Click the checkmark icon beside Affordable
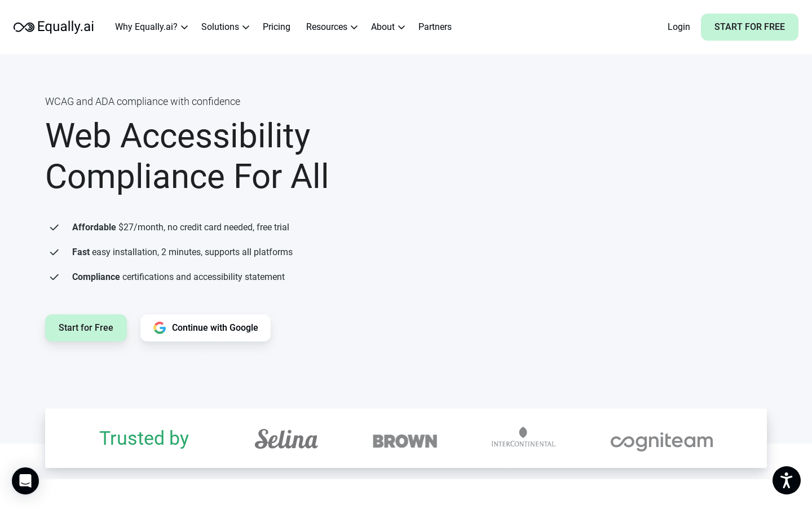The image size is (812, 508). (x=54, y=227)
